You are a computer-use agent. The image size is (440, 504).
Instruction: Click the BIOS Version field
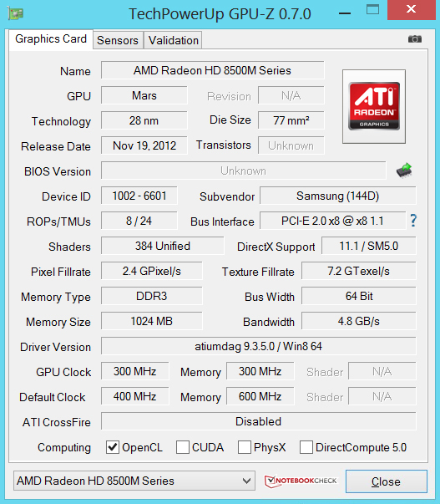[x=244, y=171]
